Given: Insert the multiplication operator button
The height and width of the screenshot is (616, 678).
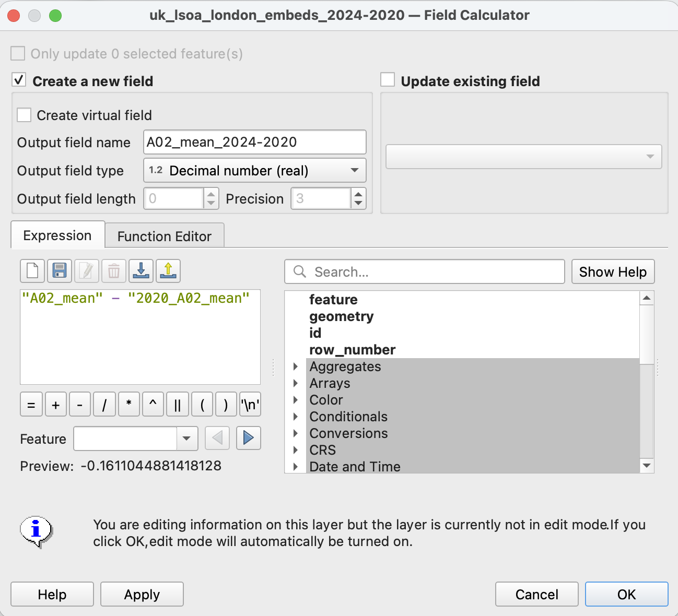Looking at the screenshot, I should point(128,405).
